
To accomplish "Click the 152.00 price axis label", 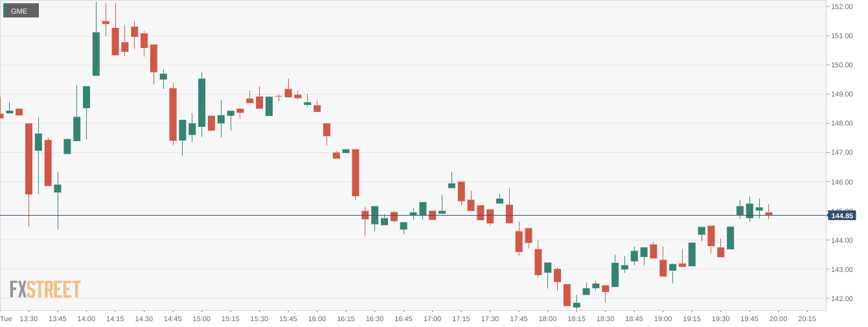I will pyautogui.click(x=841, y=6).
